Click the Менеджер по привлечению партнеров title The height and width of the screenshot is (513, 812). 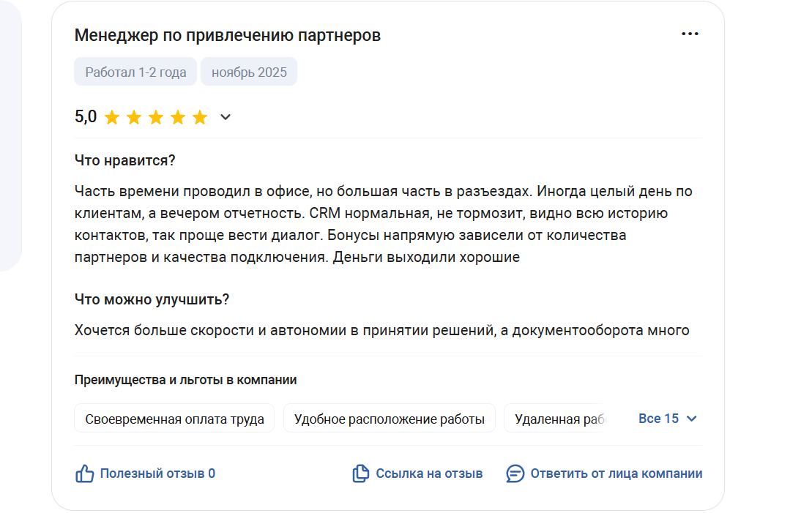[228, 35]
